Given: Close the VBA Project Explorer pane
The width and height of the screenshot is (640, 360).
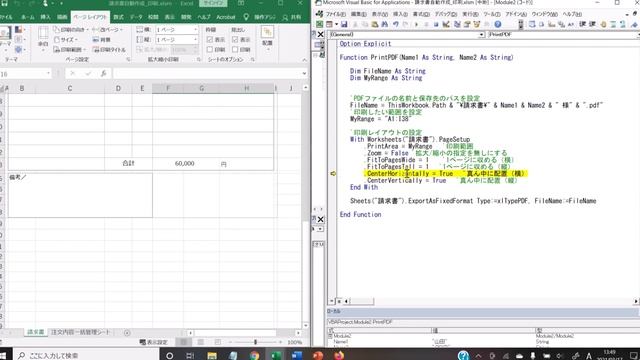Looking at the screenshot, I should tap(320, 34).
